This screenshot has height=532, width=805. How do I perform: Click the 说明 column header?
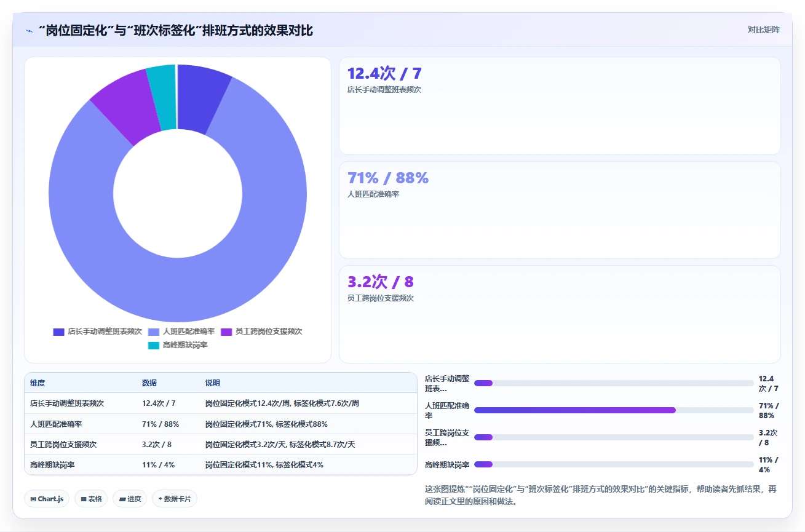coord(213,383)
